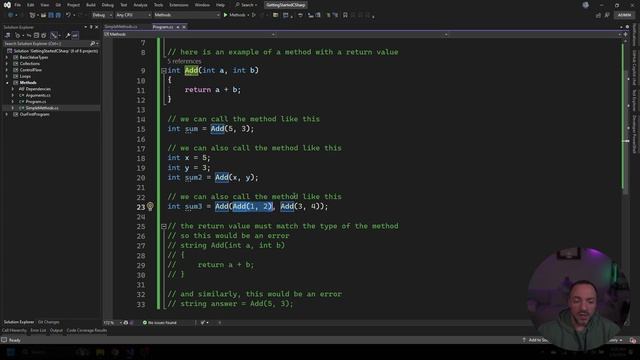Expand the Loops project
The image size is (640, 360).
7,76
